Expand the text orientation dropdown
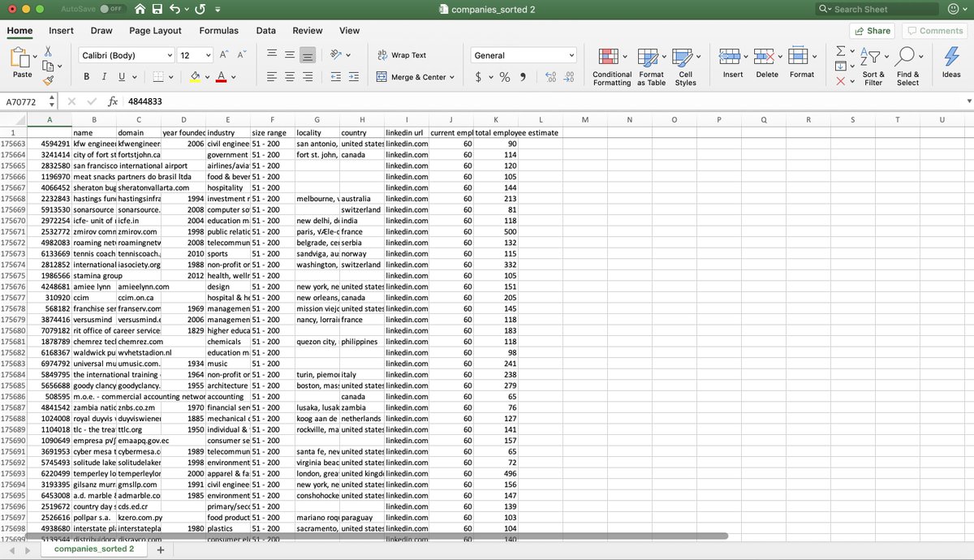974x560 pixels. coord(350,55)
